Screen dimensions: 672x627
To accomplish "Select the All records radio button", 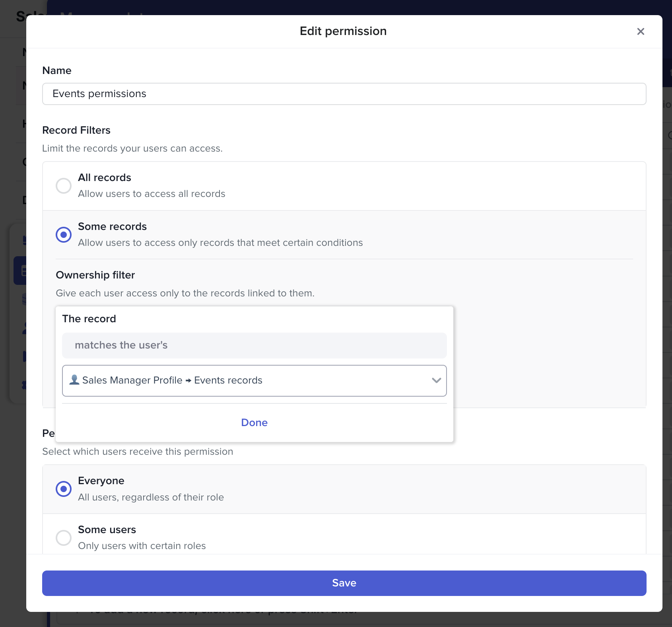I will click(x=64, y=186).
